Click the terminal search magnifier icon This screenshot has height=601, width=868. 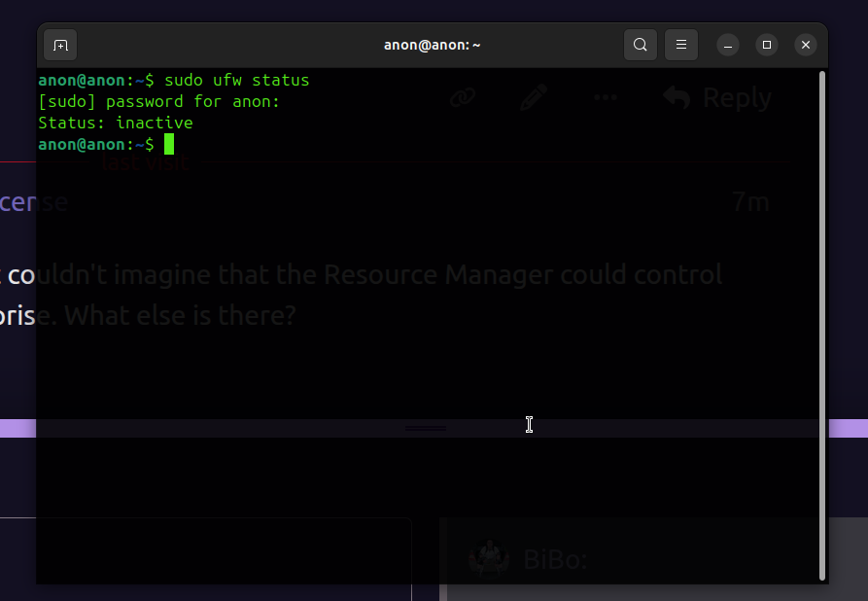640,45
